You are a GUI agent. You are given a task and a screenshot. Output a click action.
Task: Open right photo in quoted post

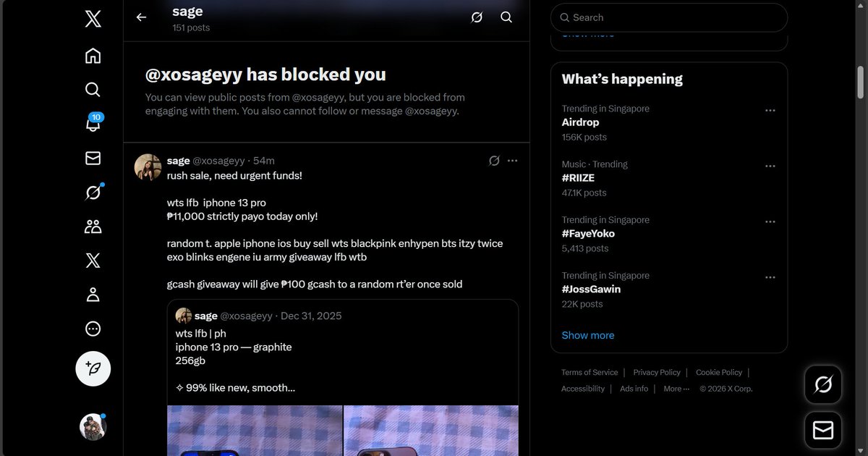click(x=431, y=431)
